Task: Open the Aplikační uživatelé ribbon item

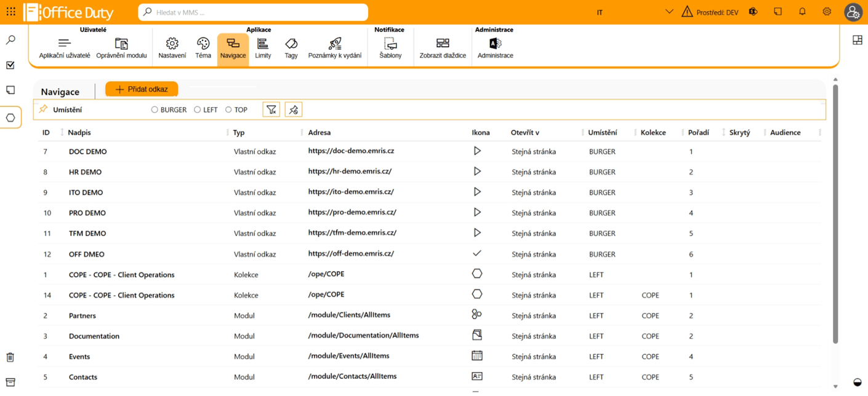Action: click(65, 48)
